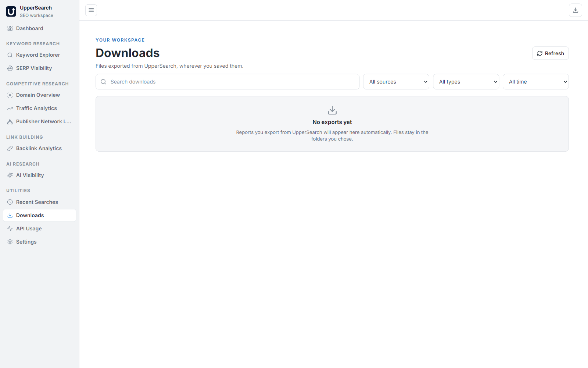Expand the All types dropdown

click(466, 82)
